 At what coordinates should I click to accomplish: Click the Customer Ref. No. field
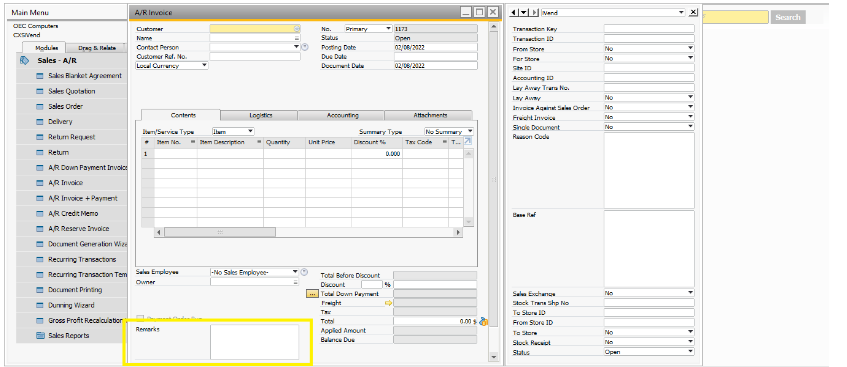(x=255, y=56)
